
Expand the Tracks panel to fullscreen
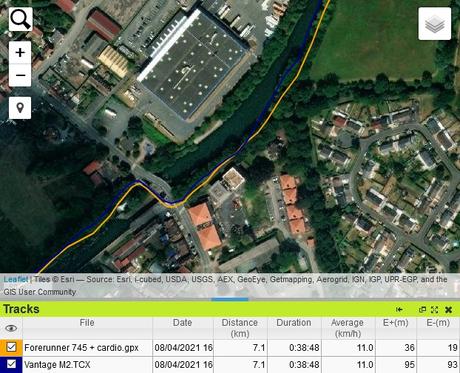(434, 310)
